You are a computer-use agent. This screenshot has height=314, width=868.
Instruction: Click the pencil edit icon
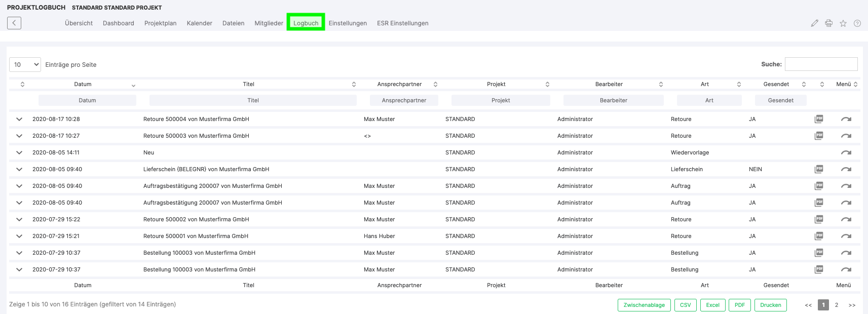tap(814, 23)
